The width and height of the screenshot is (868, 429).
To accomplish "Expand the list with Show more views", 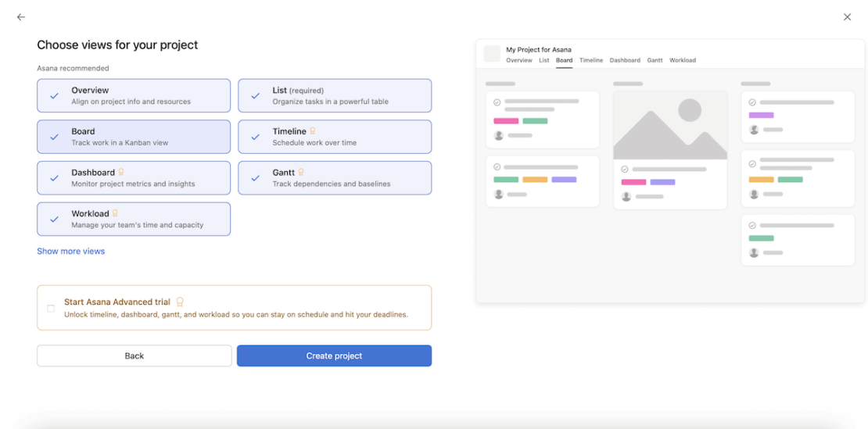I will click(x=71, y=251).
